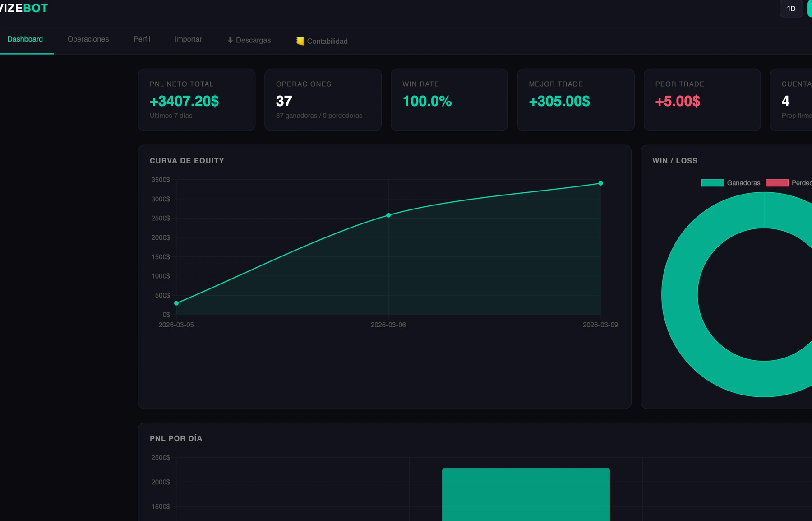Toggle Ganadoras legend color swatch

[712, 183]
